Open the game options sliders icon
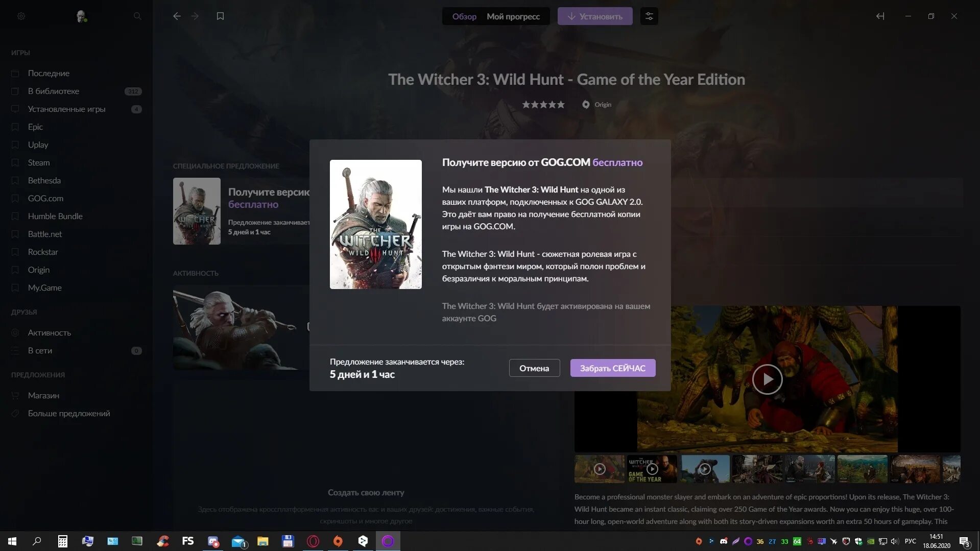980x551 pixels. (649, 16)
